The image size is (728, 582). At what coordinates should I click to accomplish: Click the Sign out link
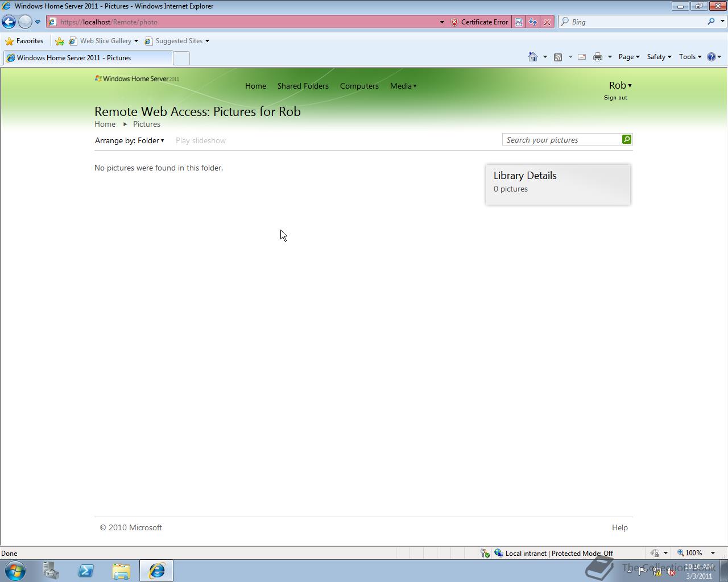[615, 98]
